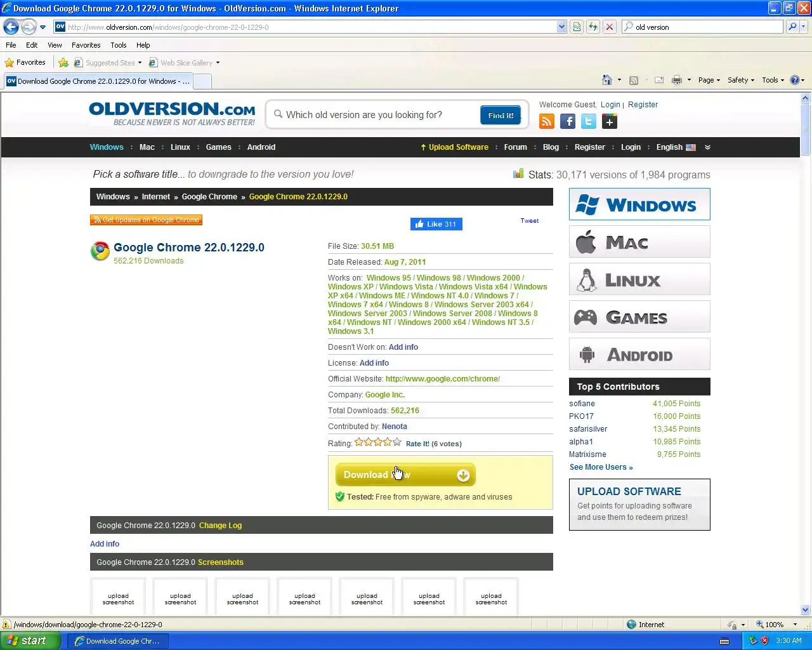The height and width of the screenshot is (650, 812).
Task: Open a new blank tab
Action: [x=202, y=81]
